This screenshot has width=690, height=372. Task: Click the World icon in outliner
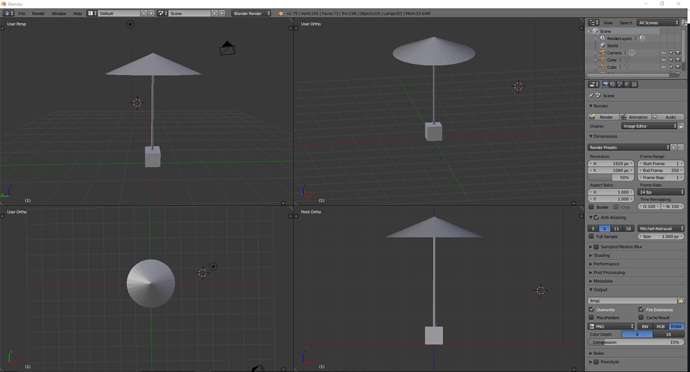click(603, 45)
